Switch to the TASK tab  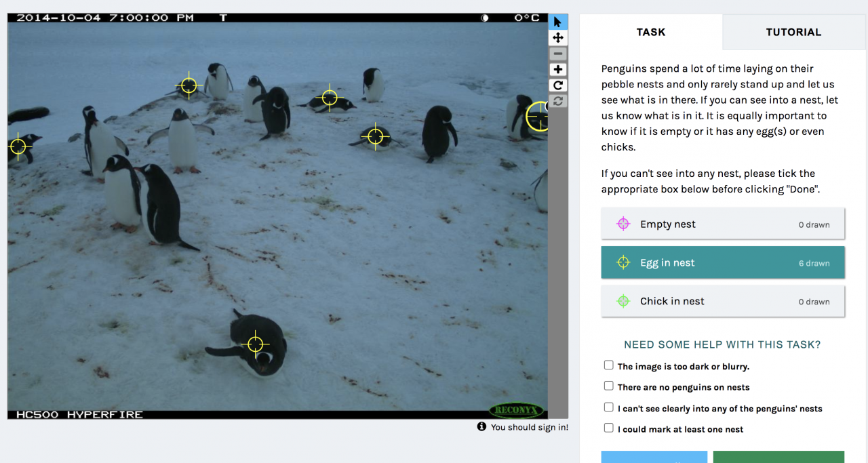click(651, 32)
